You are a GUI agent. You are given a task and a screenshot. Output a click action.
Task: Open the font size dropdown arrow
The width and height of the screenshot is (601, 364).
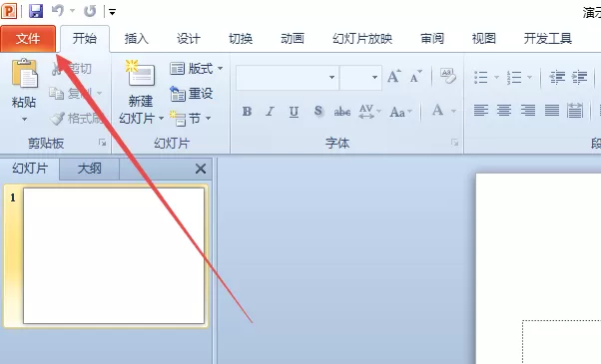(374, 78)
